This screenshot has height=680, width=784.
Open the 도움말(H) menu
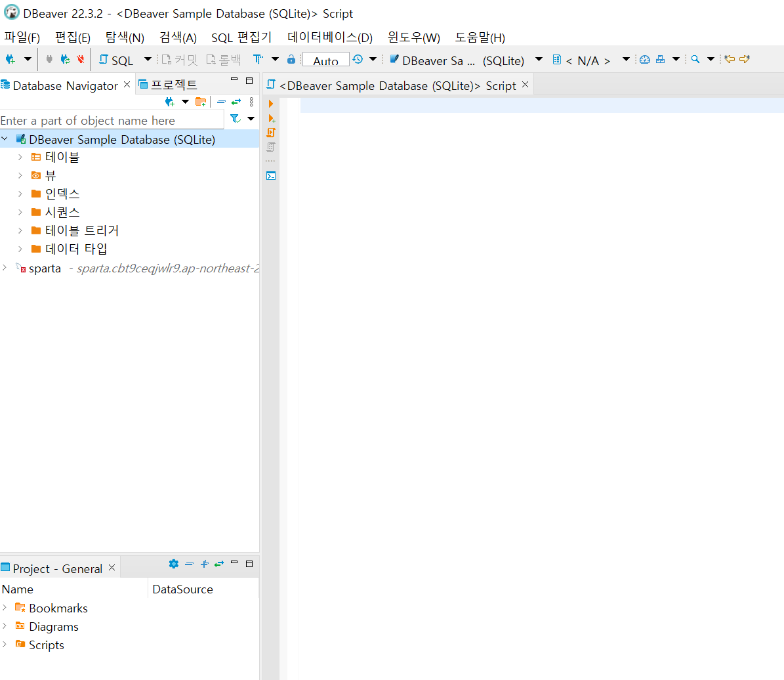480,37
